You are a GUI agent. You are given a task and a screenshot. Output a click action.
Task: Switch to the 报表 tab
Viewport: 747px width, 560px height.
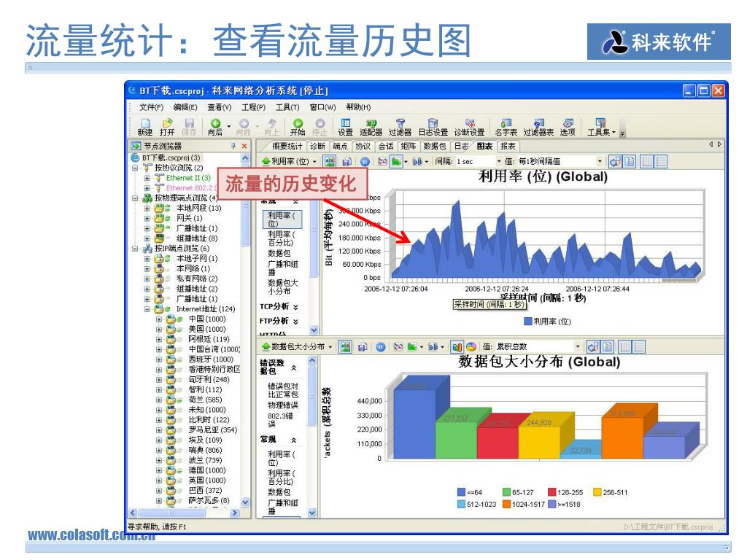[x=508, y=146]
